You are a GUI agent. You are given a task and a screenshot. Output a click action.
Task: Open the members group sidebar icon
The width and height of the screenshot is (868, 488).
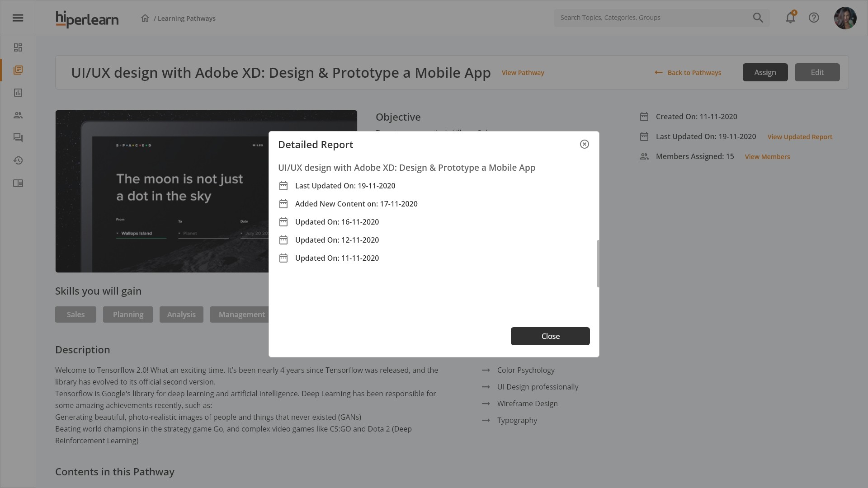click(18, 115)
